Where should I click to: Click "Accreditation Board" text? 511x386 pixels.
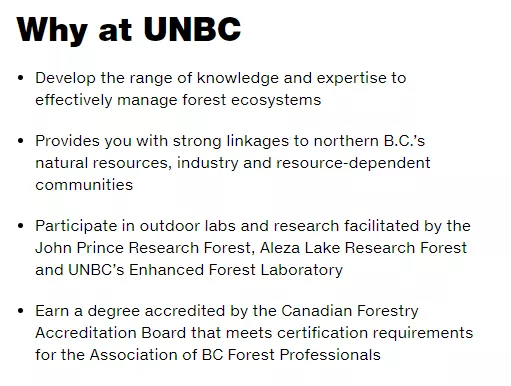tap(111, 333)
